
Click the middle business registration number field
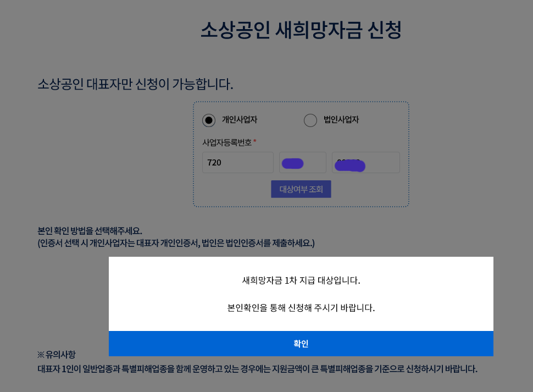pos(303,163)
